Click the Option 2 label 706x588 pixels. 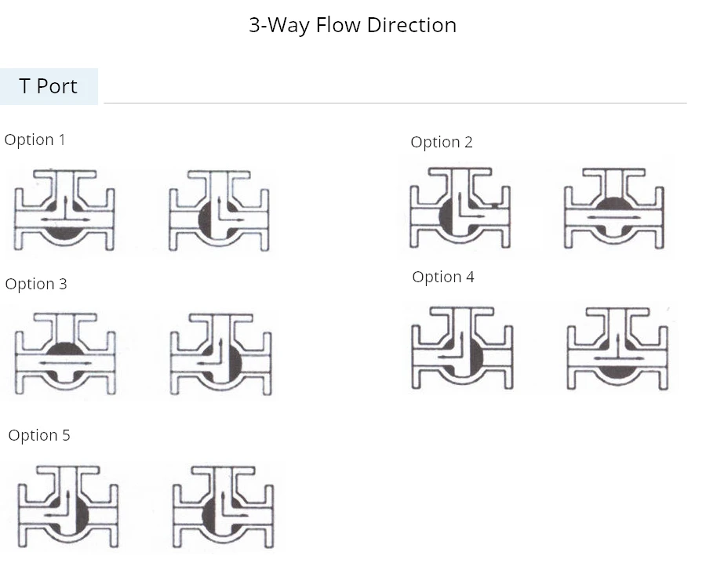(441, 142)
